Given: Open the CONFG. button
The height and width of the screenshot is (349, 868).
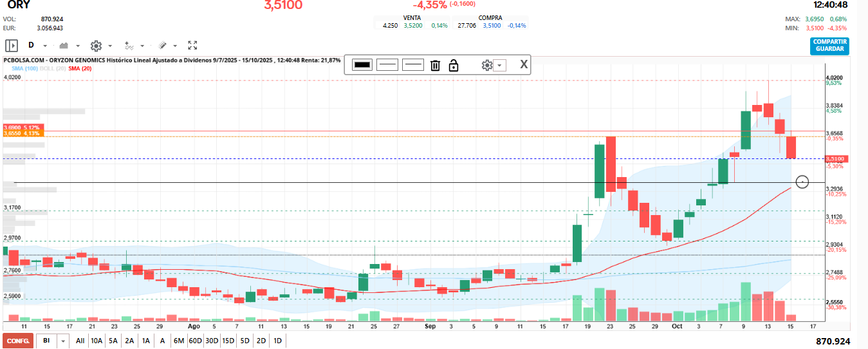Looking at the screenshot, I should 18,341.
